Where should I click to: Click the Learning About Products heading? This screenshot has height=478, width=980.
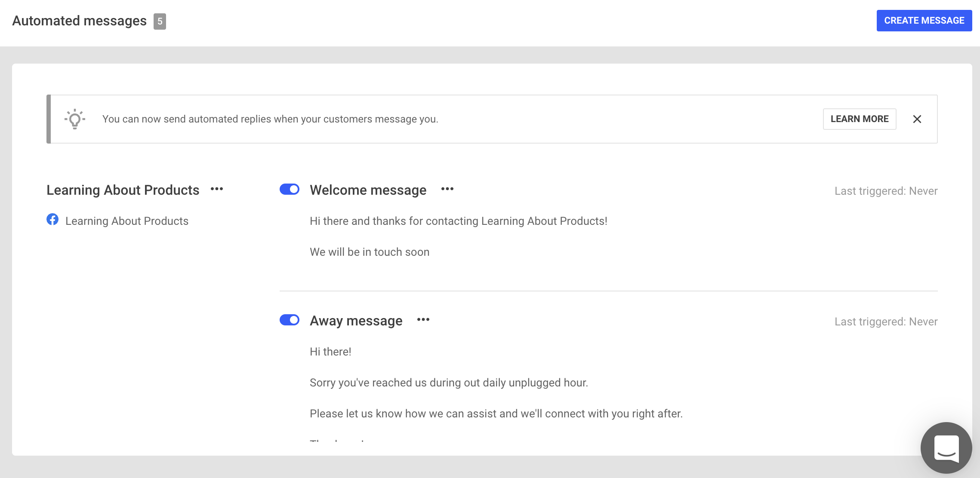tap(123, 190)
